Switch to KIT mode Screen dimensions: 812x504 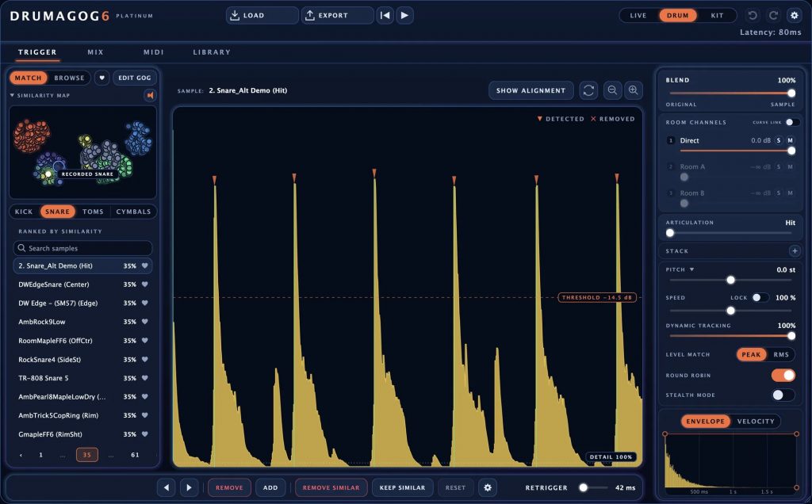coord(717,15)
